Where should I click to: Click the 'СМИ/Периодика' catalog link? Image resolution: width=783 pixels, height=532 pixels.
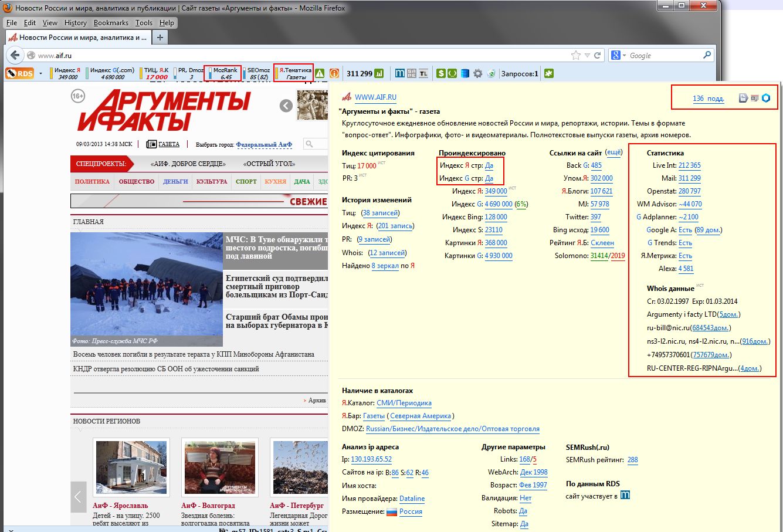click(404, 403)
